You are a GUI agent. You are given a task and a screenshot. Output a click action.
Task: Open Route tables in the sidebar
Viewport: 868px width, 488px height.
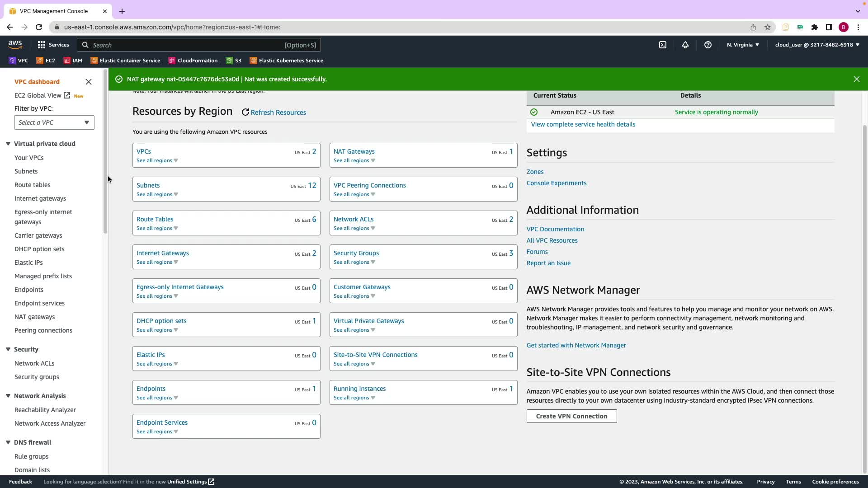pyautogui.click(x=32, y=185)
